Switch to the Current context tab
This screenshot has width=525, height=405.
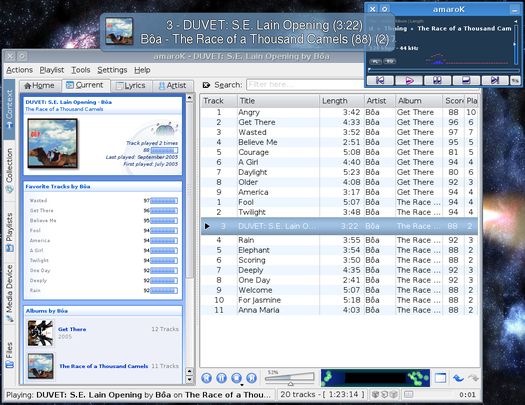pyautogui.click(x=85, y=85)
